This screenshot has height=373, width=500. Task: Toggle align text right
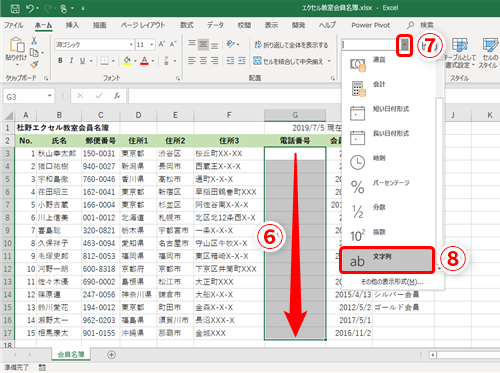click(215, 61)
